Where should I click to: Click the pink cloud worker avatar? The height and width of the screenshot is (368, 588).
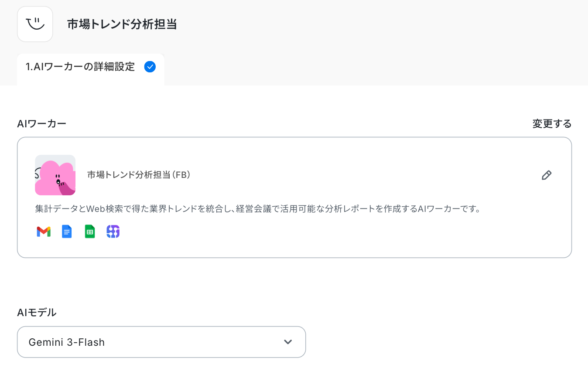point(55,175)
